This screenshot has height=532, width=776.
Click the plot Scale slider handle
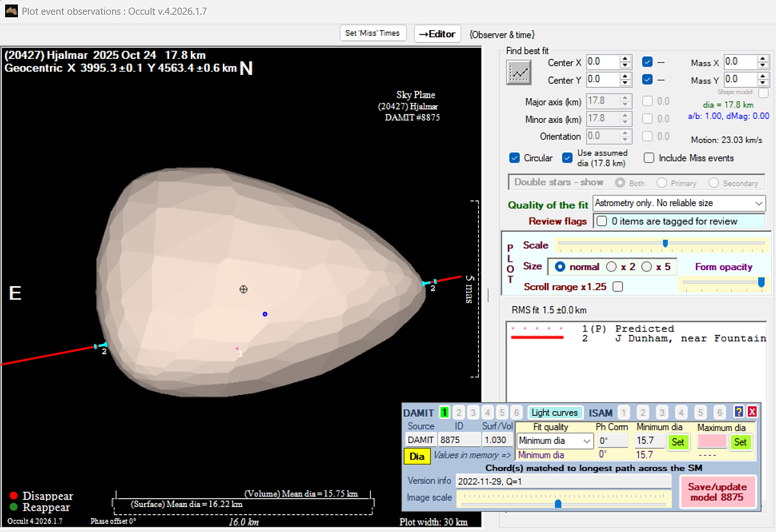point(665,243)
